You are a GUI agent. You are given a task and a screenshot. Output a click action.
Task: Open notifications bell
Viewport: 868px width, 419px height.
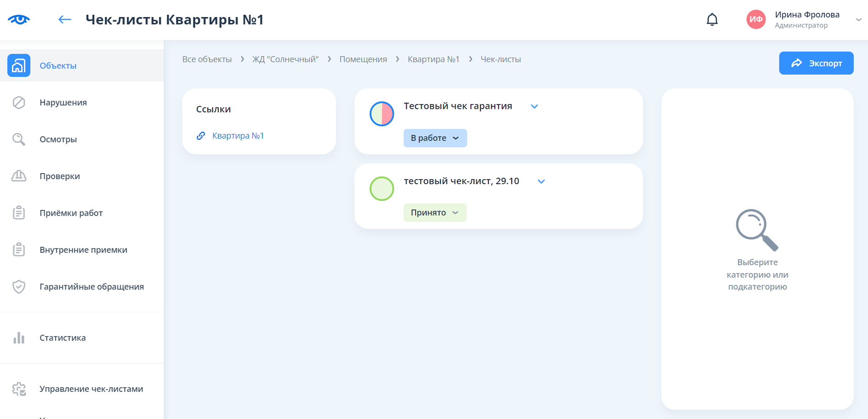712,19
